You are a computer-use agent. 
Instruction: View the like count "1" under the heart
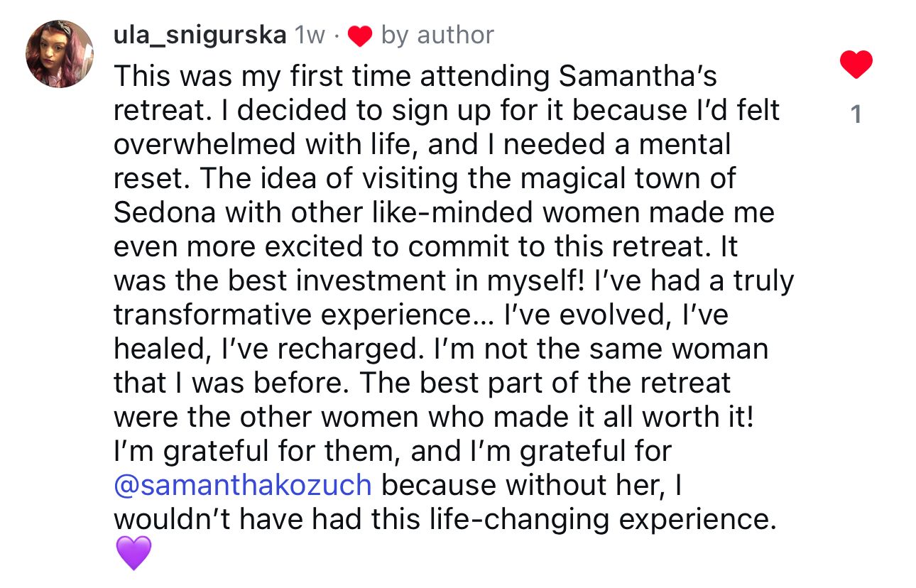(856, 114)
